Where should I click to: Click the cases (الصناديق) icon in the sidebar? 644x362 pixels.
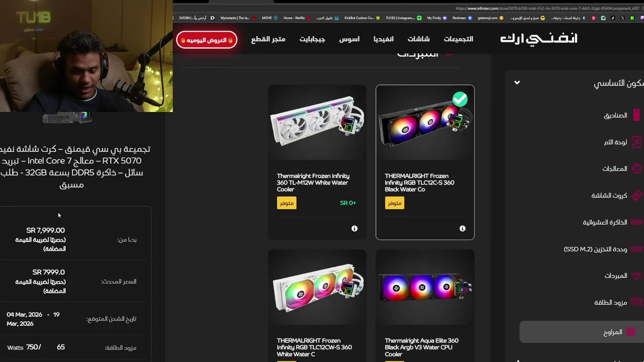[x=636, y=115]
